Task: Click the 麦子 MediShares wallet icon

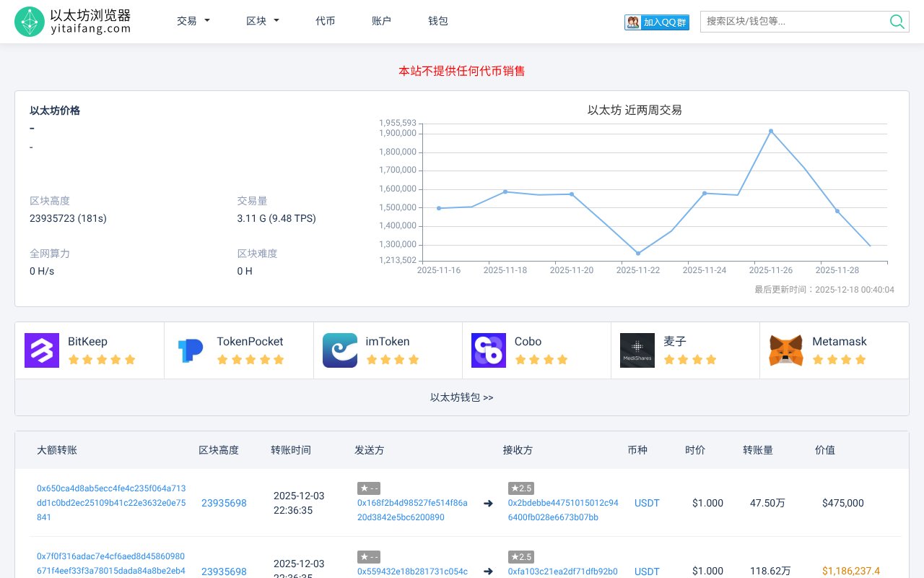Action: [637, 350]
